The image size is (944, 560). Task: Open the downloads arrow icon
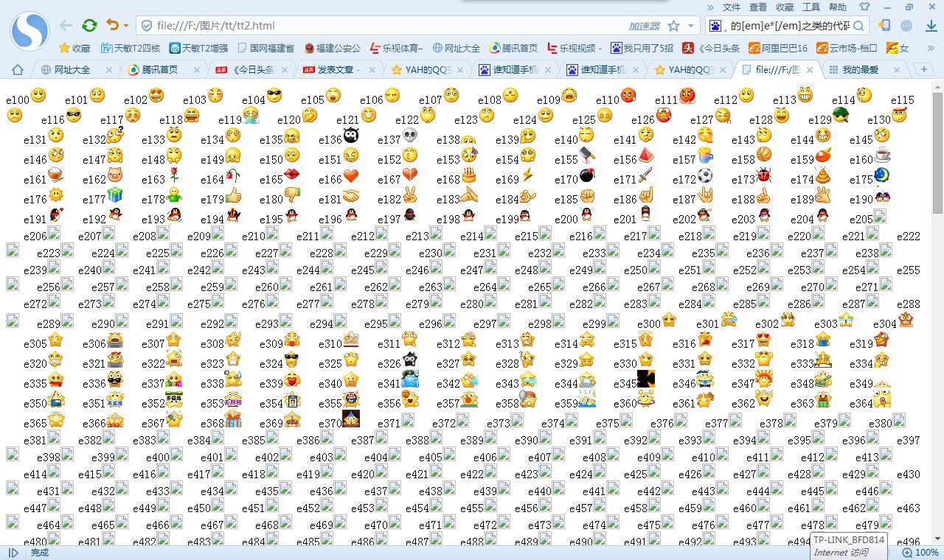tap(931, 26)
